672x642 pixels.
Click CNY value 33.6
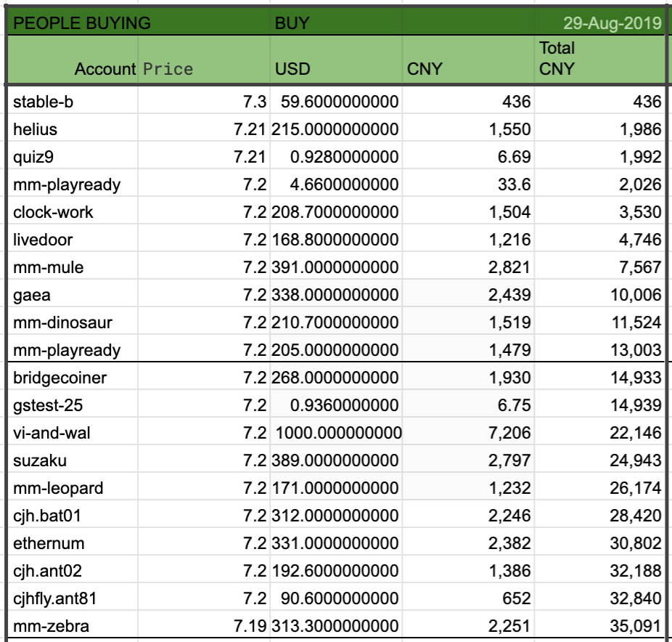(468, 184)
